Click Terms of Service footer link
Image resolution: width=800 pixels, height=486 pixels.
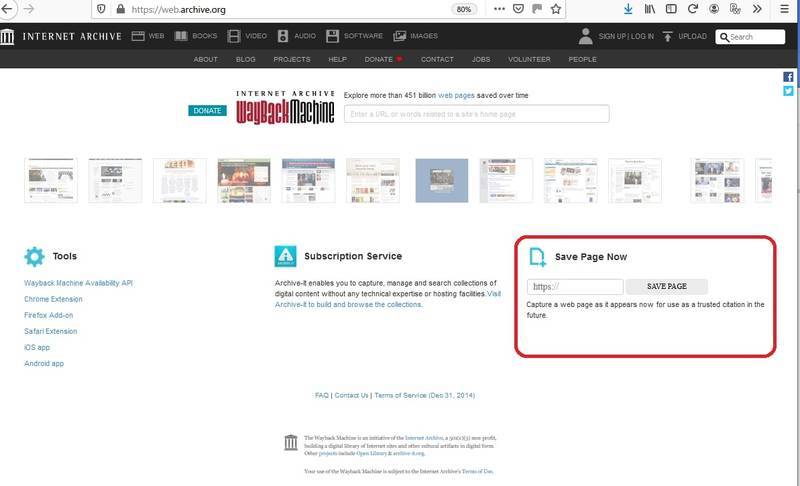point(424,395)
